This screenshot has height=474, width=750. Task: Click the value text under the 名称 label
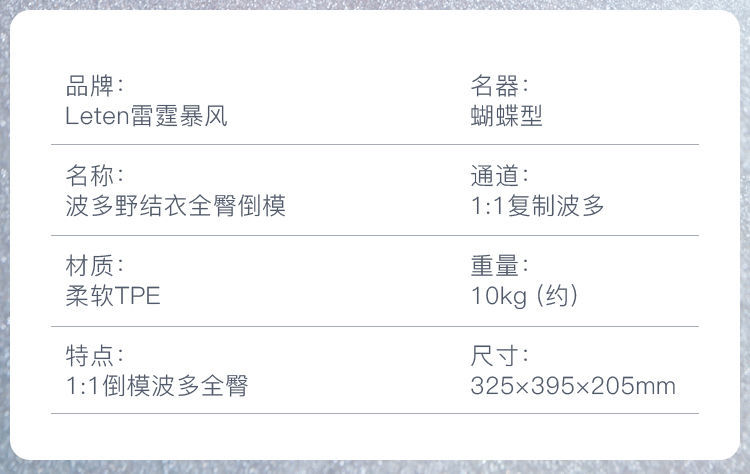pyautogui.click(x=176, y=206)
